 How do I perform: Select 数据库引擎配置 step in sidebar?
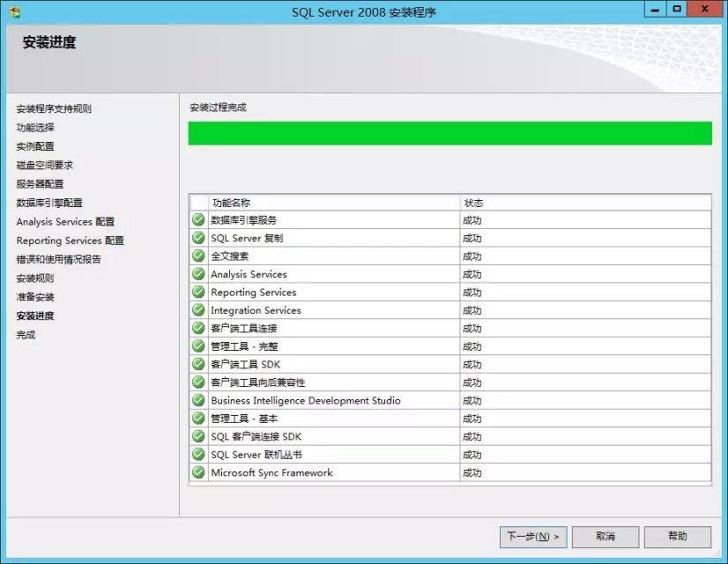coord(49,203)
